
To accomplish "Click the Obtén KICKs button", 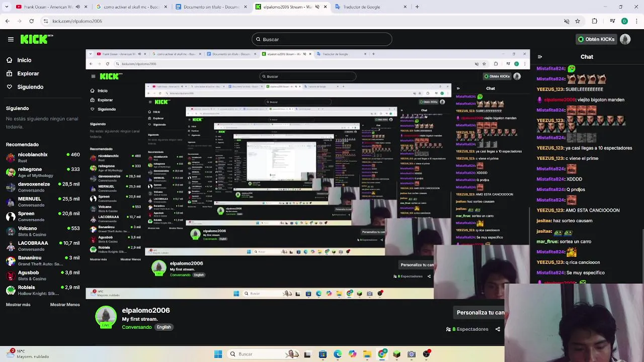I will pos(596,39).
